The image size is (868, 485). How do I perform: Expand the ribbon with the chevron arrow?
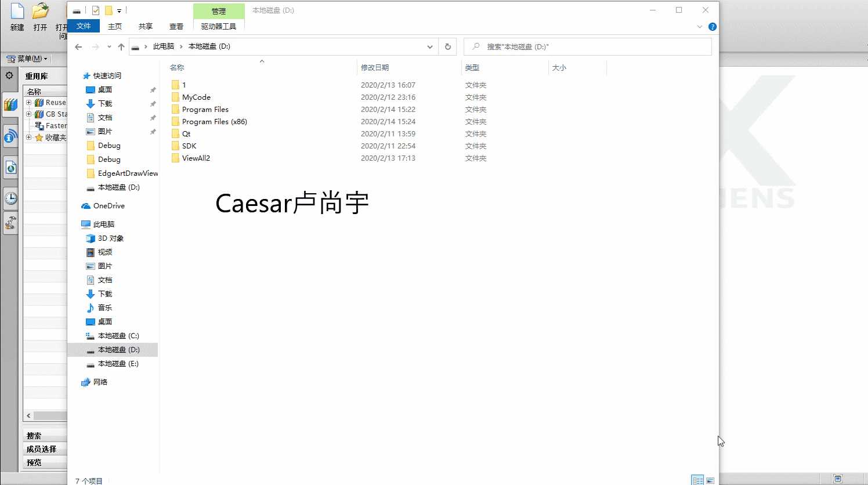(x=700, y=27)
